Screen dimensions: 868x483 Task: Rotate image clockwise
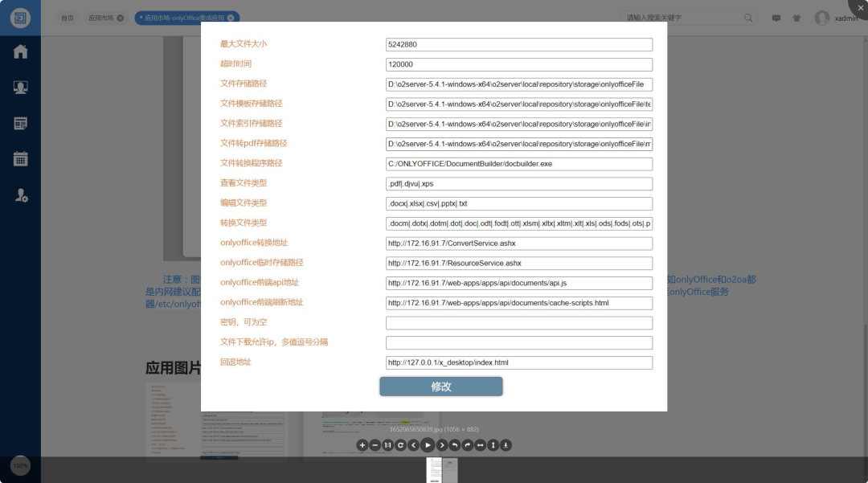(x=467, y=444)
